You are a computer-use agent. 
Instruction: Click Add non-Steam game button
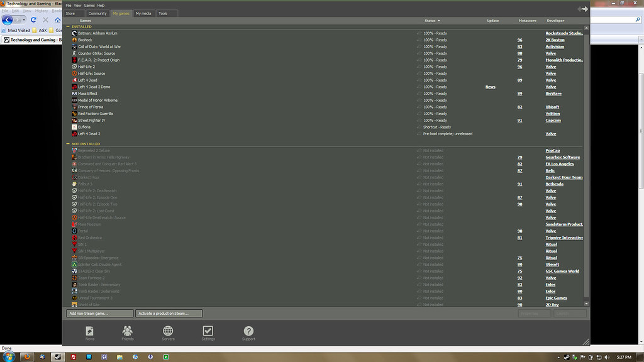click(x=100, y=314)
